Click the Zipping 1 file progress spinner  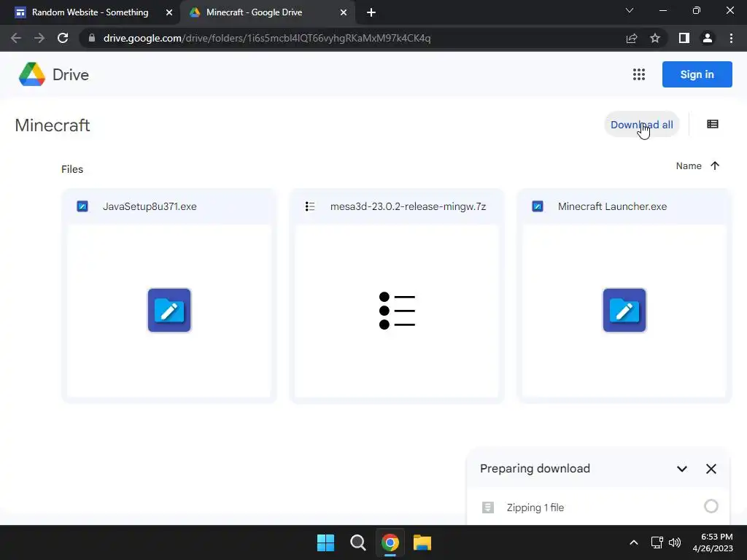[x=711, y=506]
